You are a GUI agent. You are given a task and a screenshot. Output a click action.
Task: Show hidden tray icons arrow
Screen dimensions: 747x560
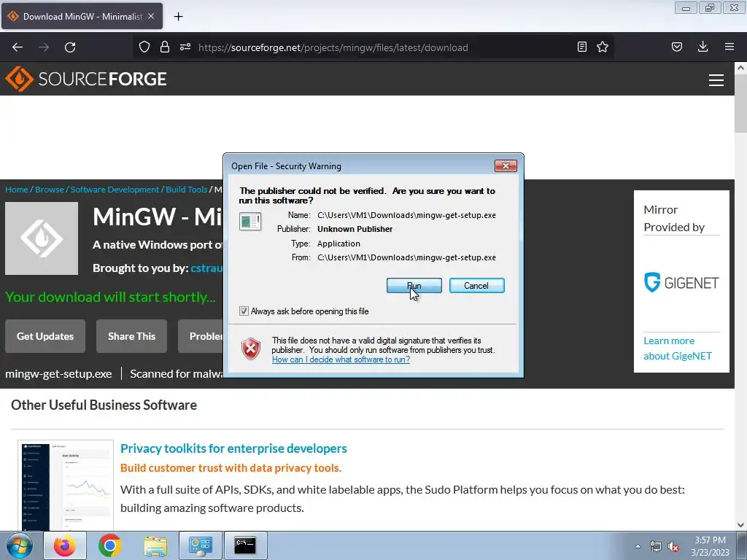click(638, 546)
